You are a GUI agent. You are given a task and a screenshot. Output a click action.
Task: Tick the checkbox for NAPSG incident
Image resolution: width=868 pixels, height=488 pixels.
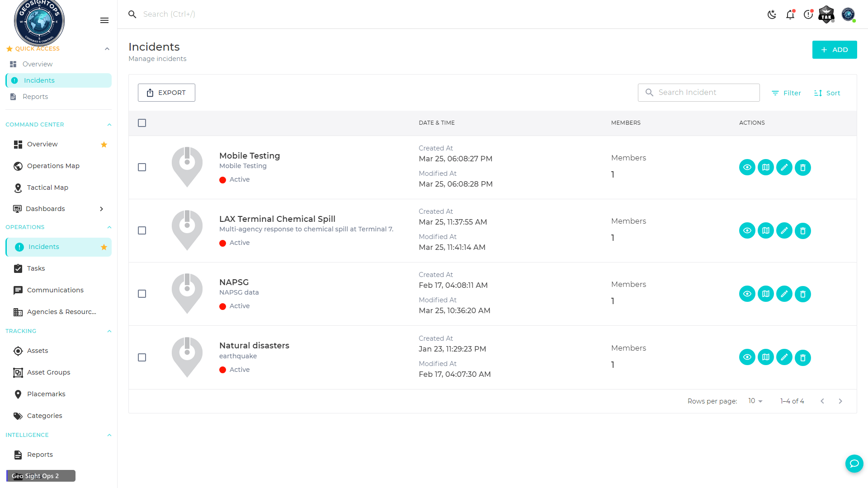(142, 294)
